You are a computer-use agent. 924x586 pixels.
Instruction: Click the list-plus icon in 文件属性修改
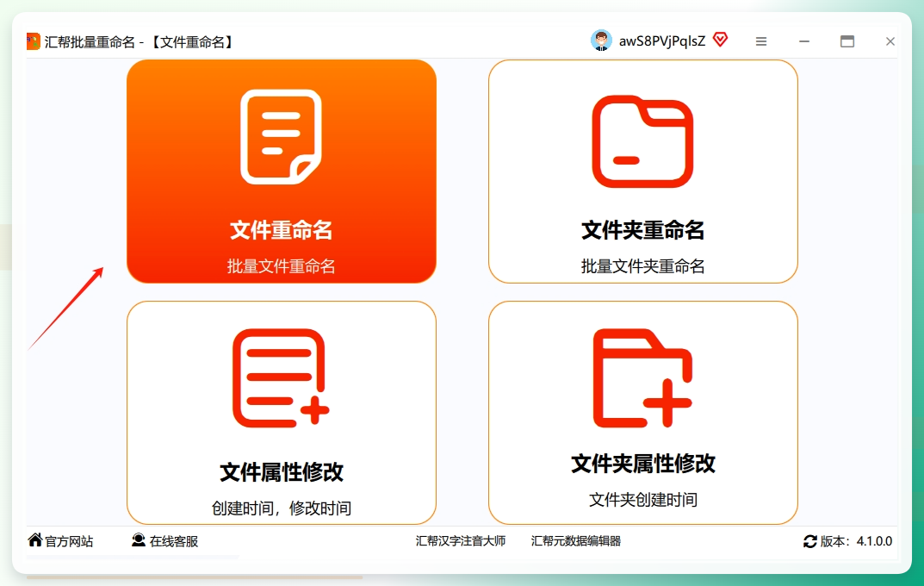(281, 378)
